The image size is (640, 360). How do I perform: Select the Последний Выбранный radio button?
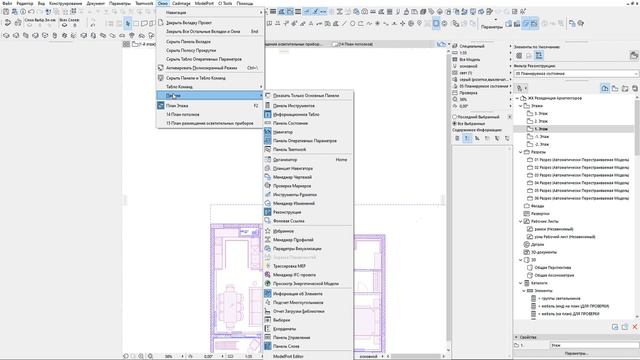tap(454, 117)
